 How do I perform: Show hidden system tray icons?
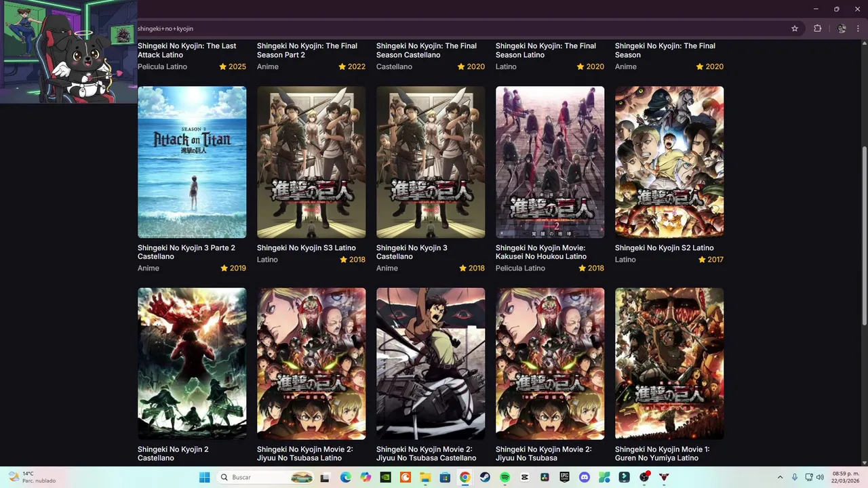point(780,477)
